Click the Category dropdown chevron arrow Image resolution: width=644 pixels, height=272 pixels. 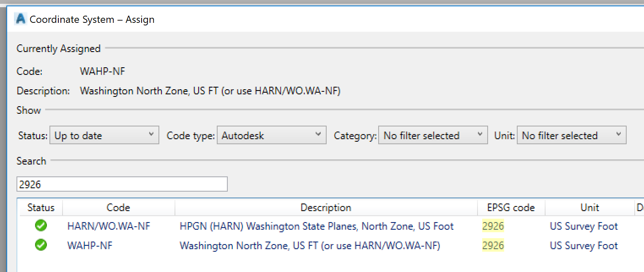[480, 135]
